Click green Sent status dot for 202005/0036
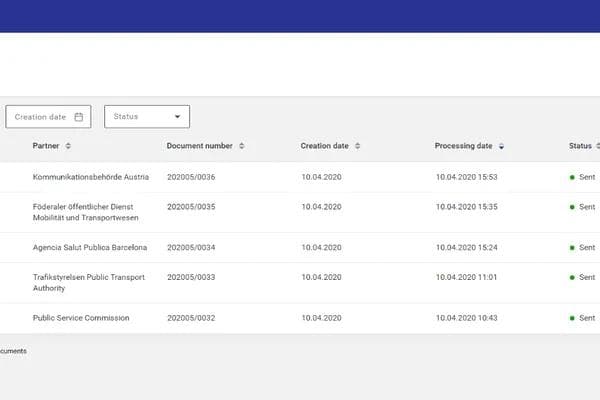This screenshot has height=400, width=600. coord(572,177)
